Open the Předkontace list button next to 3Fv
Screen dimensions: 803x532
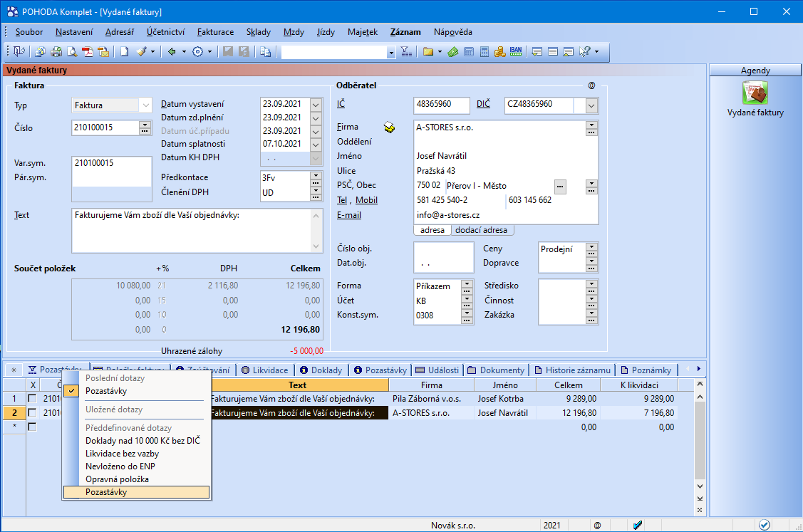(x=316, y=177)
